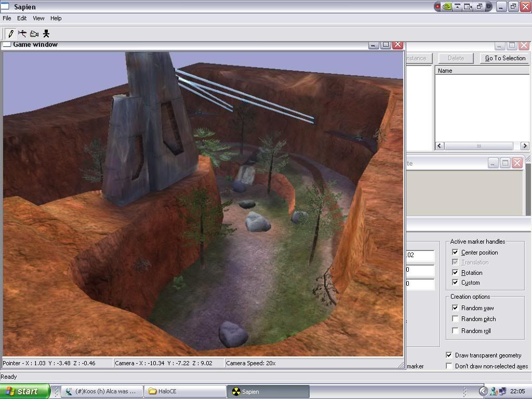
Task: Click the Game window title icon
Action: 7,45
